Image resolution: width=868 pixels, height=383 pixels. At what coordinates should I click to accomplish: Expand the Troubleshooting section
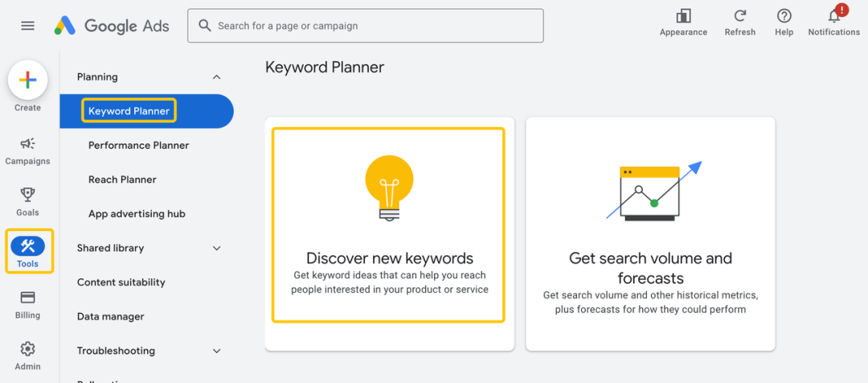[x=217, y=351]
